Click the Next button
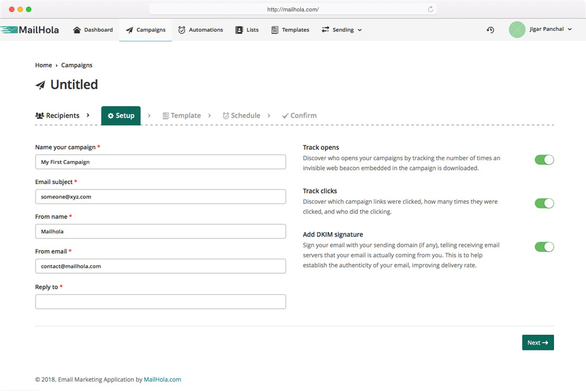Image resolution: width=586 pixels, height=392 pixels. [x=538, y=343]
